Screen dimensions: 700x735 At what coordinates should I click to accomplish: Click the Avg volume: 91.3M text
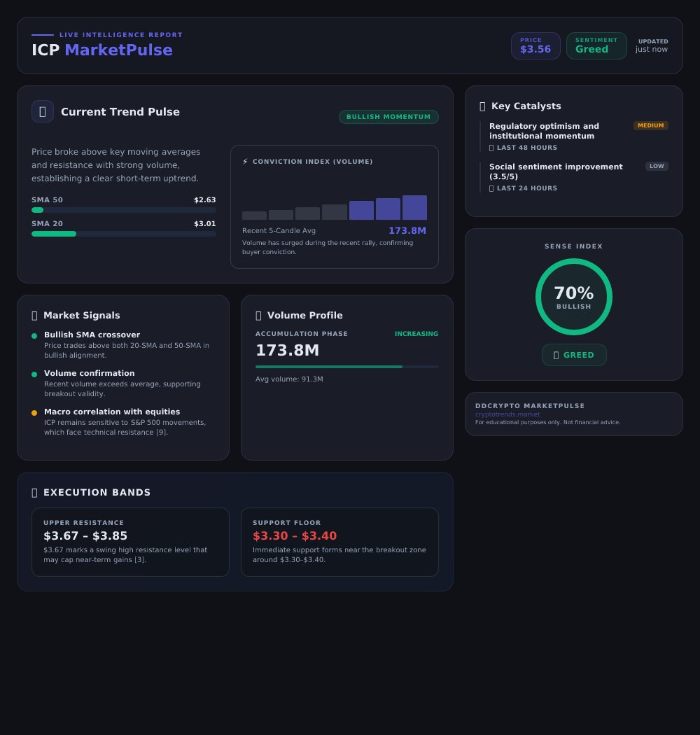click(289, 379)
